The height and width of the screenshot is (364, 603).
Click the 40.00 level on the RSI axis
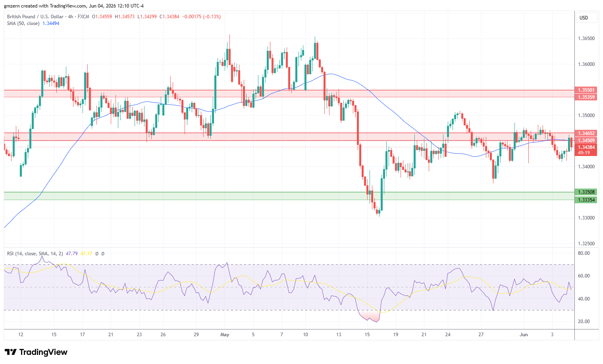click(584, 299)
